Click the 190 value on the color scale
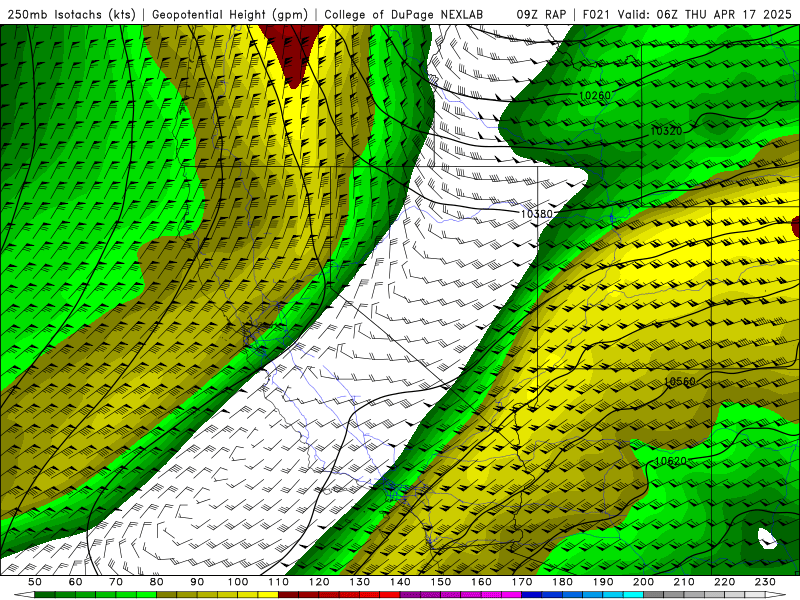The height and width of the screenshot is (600, 800). pyautogui.click(x=603, y=582)
